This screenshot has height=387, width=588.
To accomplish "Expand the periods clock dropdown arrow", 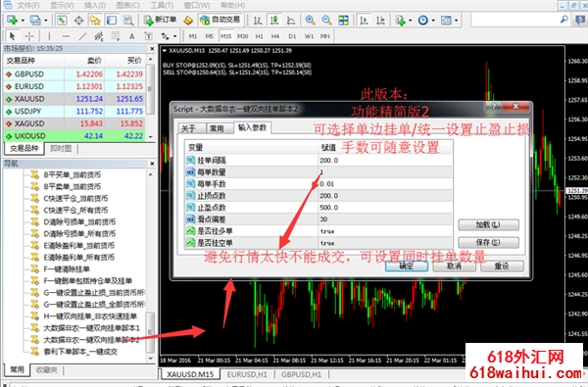I will tap(433, 21).
